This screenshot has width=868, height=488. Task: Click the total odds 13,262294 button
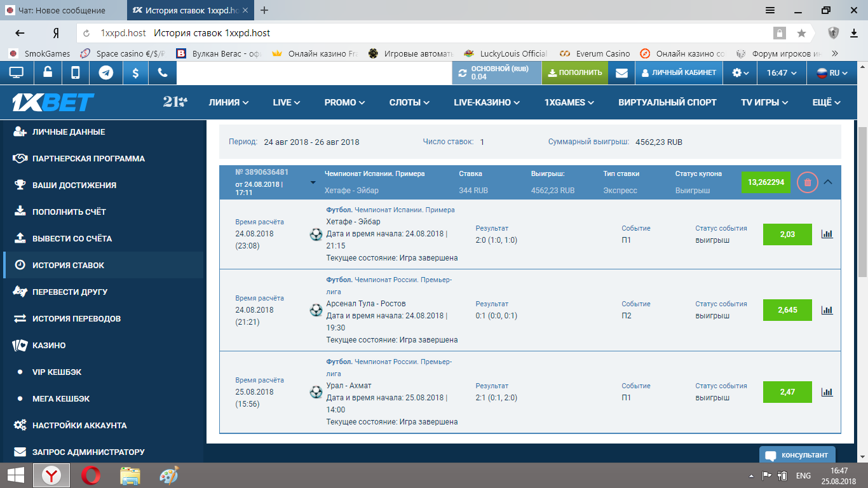[x=766, y=182]
